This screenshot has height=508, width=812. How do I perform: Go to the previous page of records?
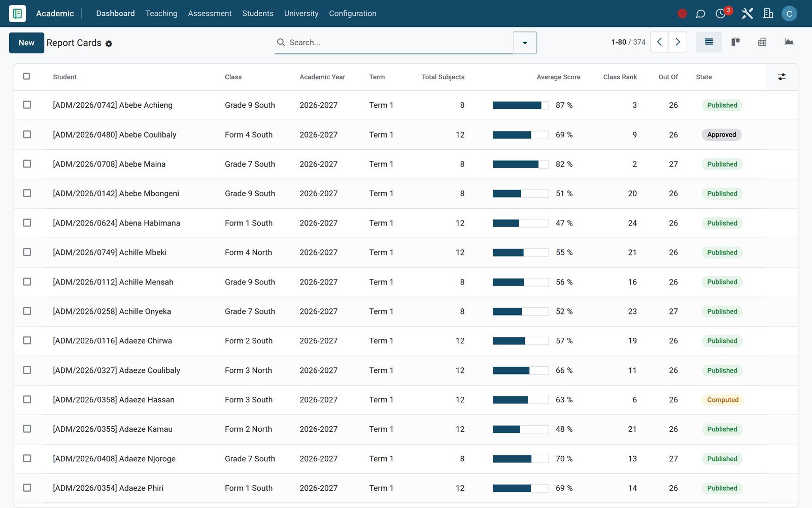pos(659,42)
